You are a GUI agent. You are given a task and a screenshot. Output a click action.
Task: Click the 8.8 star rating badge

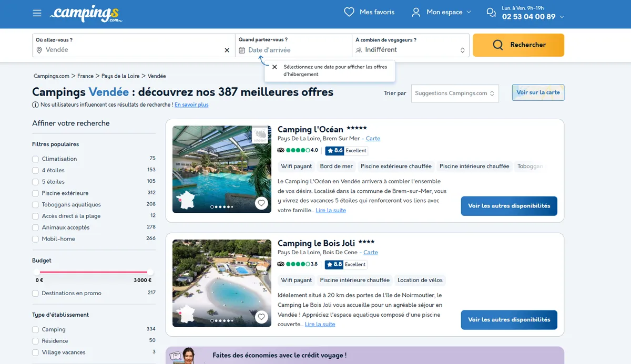[x=334, y=265]
